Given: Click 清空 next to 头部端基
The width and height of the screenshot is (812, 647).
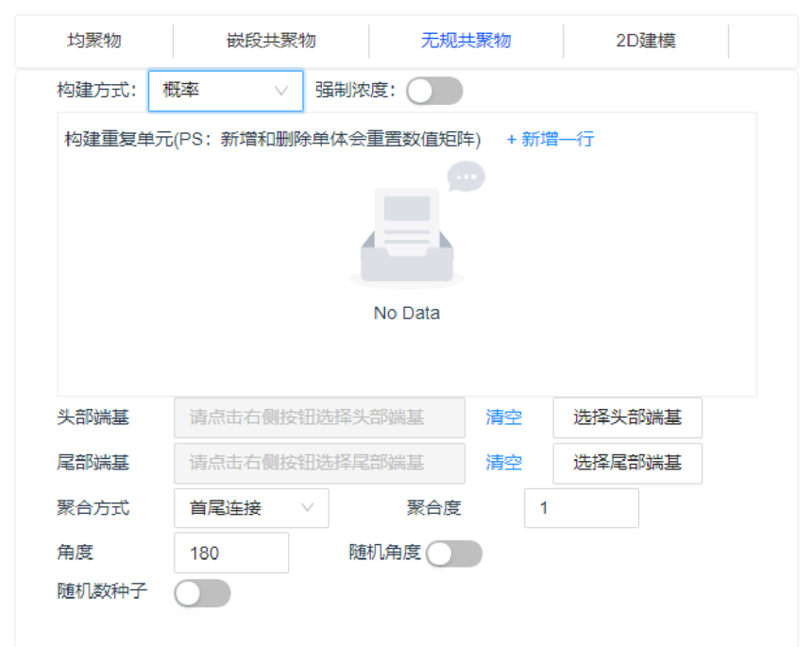Looking at the screenshot, I should (503, 417).
